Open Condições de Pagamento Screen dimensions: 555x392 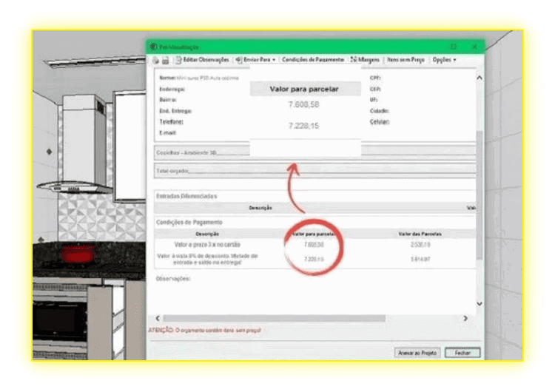314,59
